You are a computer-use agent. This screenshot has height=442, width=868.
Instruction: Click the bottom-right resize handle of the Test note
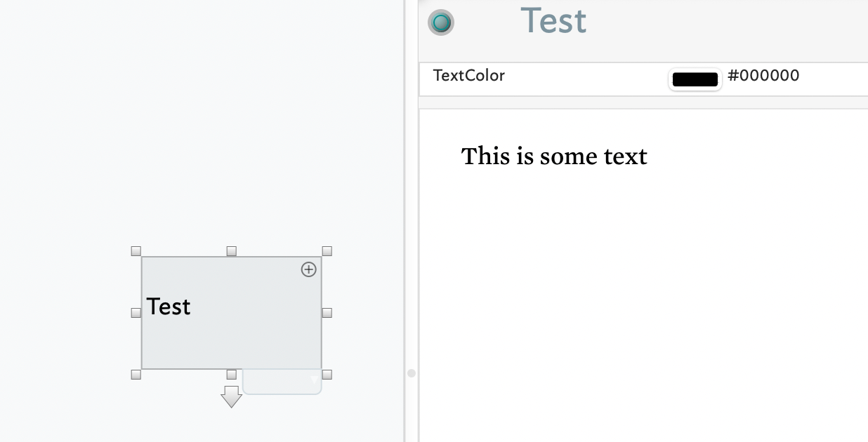(327, 375)
